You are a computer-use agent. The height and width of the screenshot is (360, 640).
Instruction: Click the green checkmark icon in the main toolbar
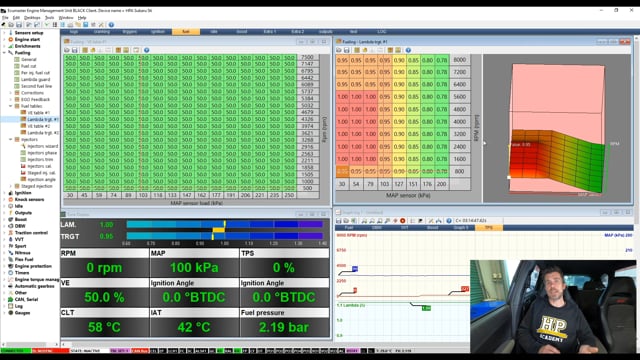pyautogui.click(x=47, y=25)
